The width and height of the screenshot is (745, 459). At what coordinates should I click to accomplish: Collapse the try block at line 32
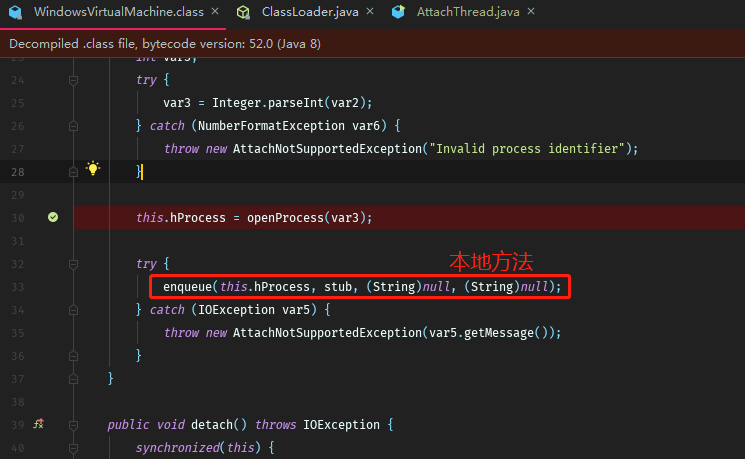[73, 264]
